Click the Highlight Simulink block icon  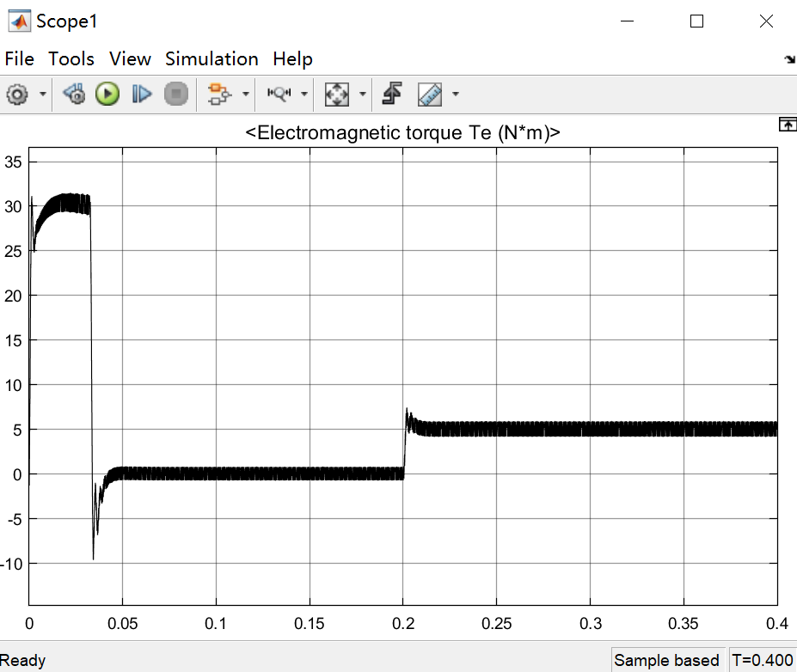pyautogui.click(x=219, y=94)
